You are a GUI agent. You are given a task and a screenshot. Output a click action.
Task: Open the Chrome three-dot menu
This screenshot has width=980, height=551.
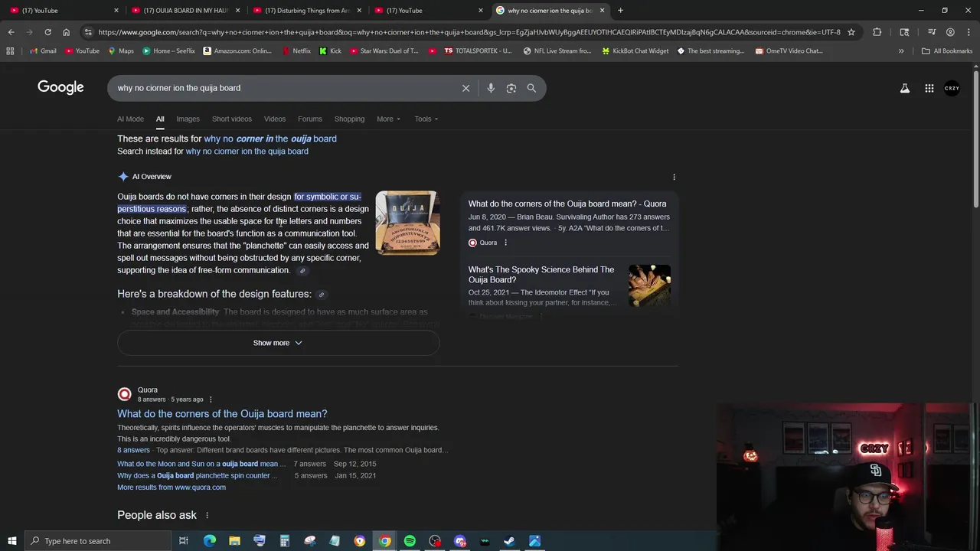pos(969,32)
